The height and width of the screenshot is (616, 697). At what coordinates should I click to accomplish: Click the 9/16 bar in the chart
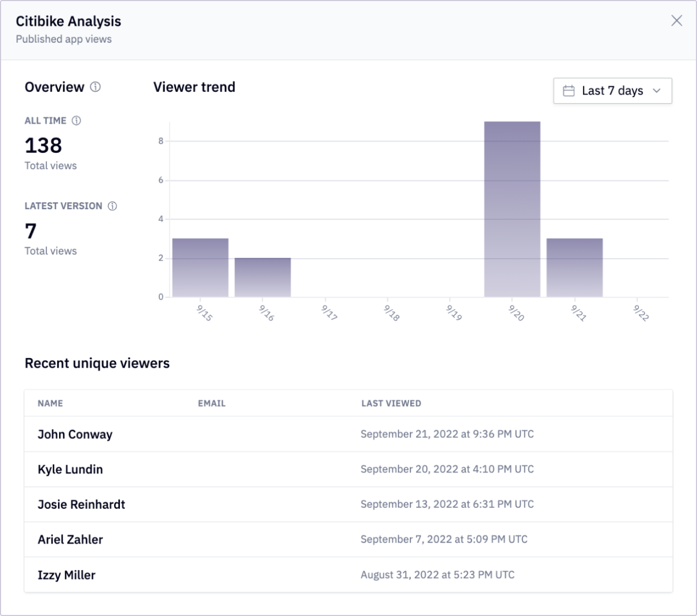point(262,277)
